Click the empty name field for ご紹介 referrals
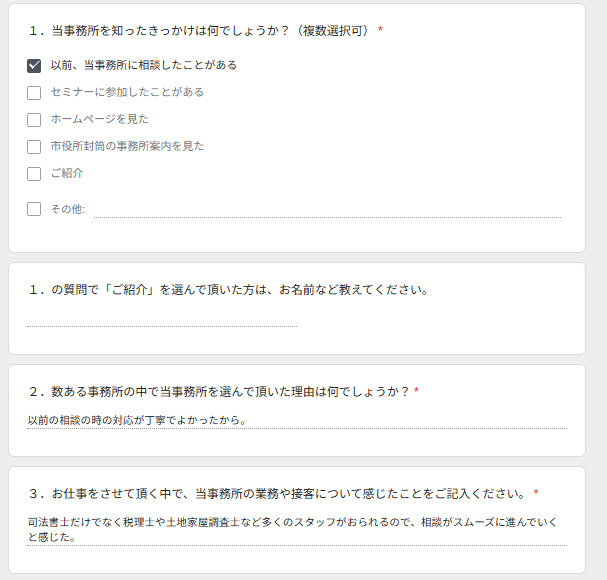The image size is (607, 580). click(x=162, y=319)
